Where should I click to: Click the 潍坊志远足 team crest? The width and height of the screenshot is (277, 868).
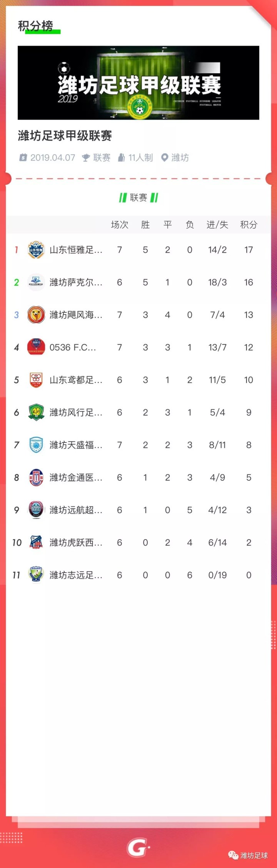pyautogui.click(x=36, y=575)
